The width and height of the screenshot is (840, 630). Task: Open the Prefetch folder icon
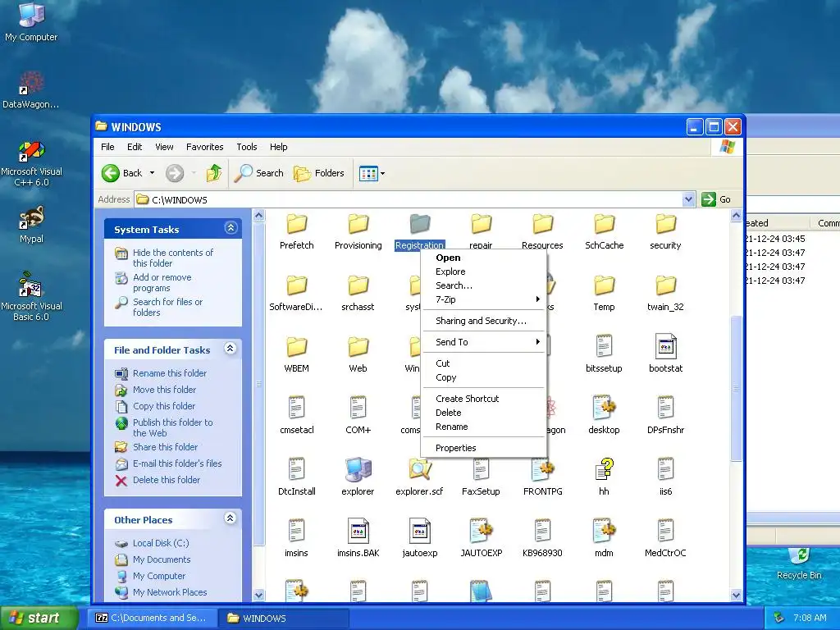[296, 224]
